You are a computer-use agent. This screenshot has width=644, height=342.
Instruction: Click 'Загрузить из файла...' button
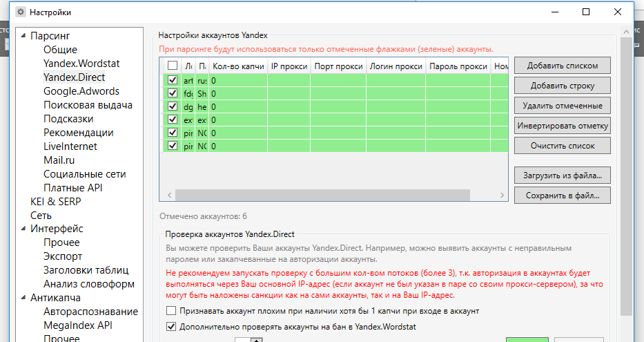point(563,175)
